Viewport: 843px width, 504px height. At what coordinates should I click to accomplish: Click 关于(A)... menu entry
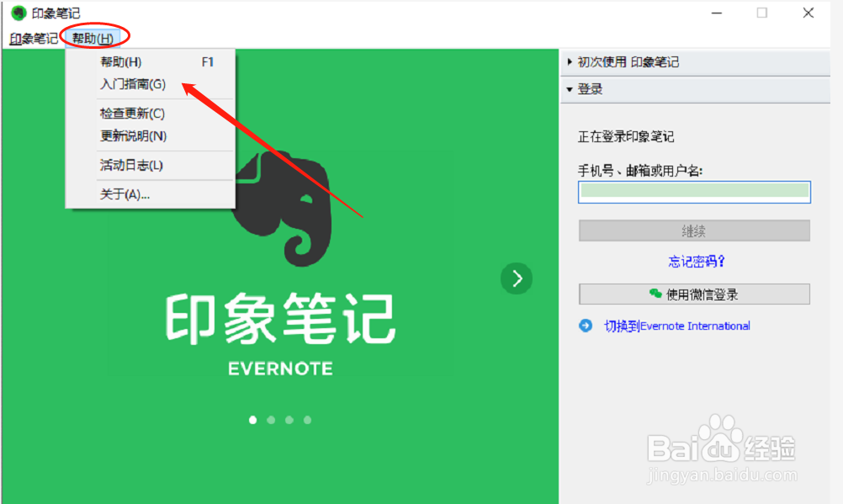[x=150, y=194]
